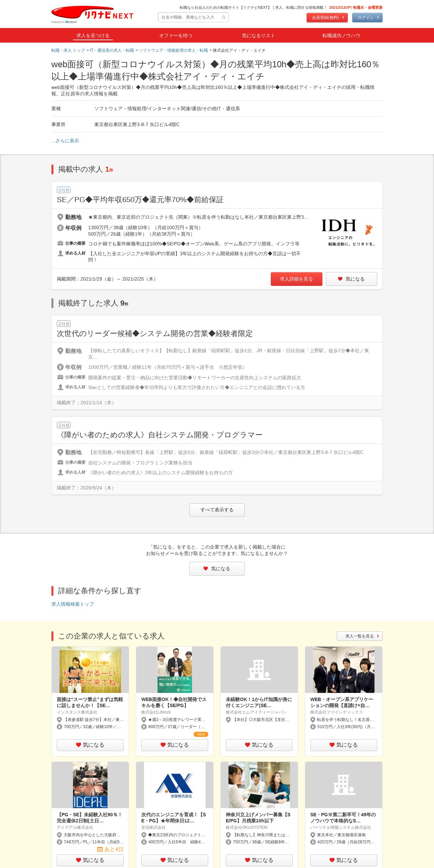The height and width of the screenshot is (868, 434).
Task: Open the 株式会社ファインディックス card photo
Action: click(x=344, y=670)
